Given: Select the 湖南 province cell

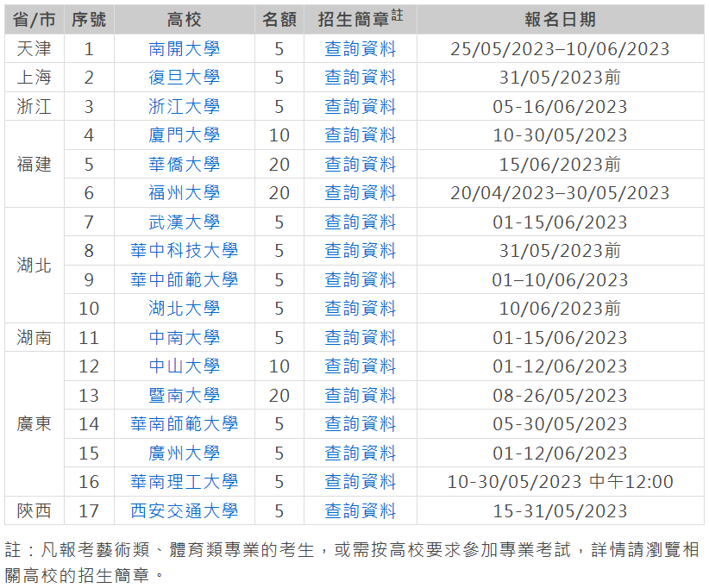Looking at the screenshot, I should 35,338.
